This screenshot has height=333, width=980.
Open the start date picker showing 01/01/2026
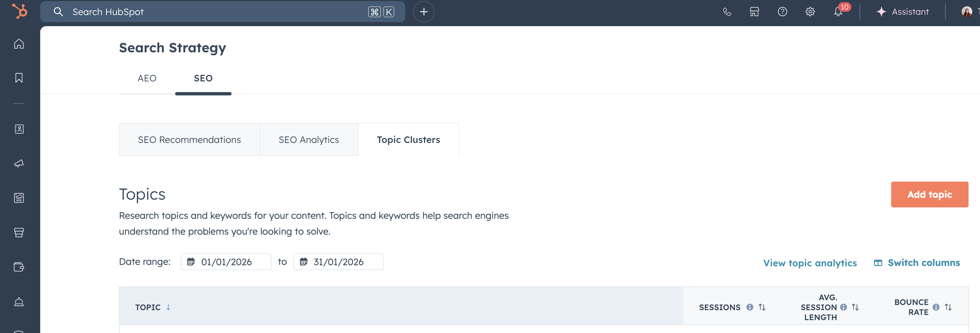click(x=226, y=262)
